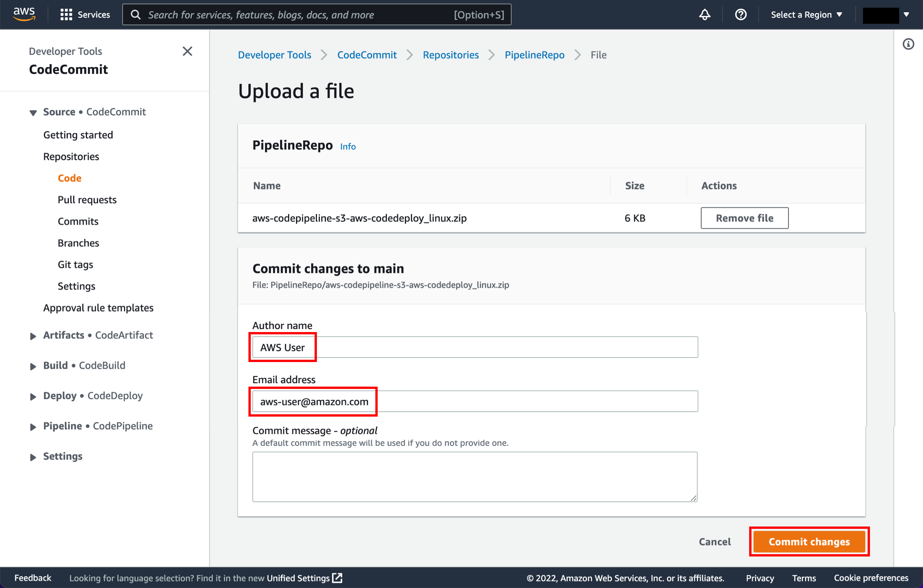The width and height of the screenshot is (923, 588).
Task: Open Privacy link in footer
Action: [760, 578]
